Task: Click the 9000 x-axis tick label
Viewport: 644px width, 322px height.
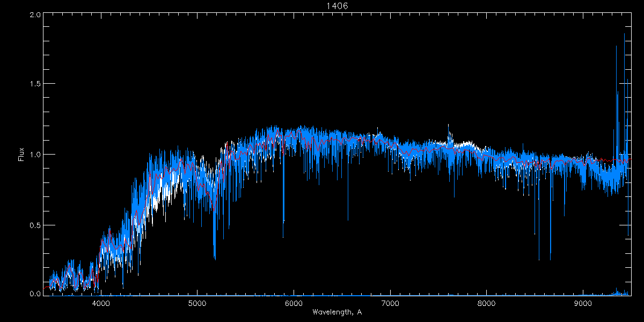Action: point(583,303)
